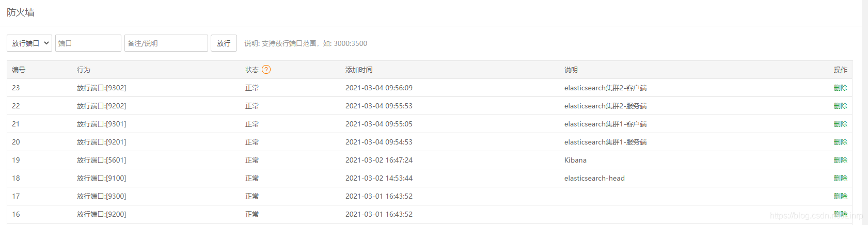Click the status help question mark icon
Viewport: 868px width, 225px height.
tap(266, 70)
